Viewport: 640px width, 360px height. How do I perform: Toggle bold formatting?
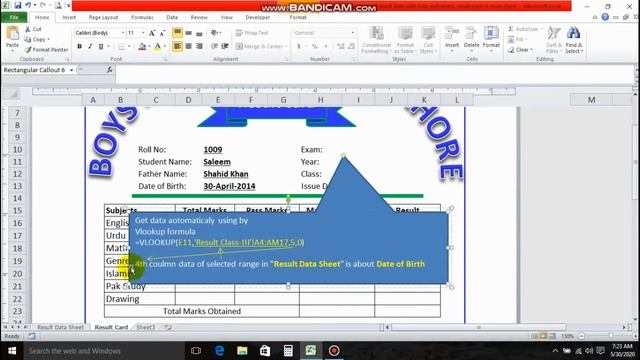tap(80, 47)
